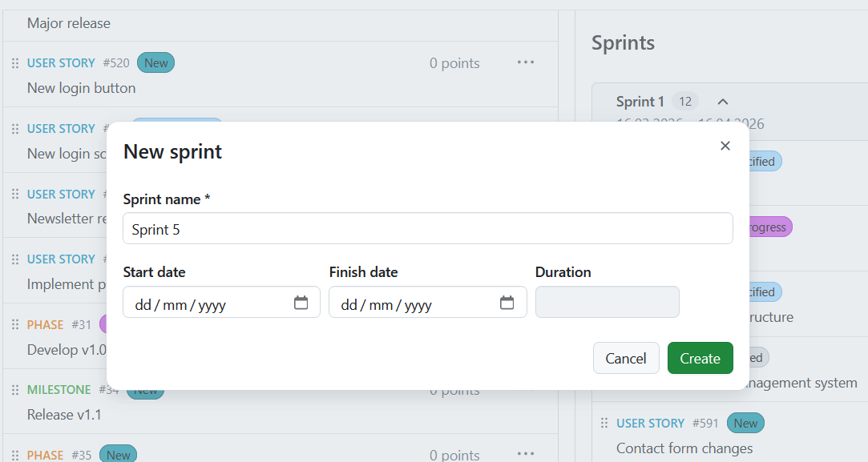This screenshot has height=462, width=868.
Task: Grab the drag handle of Develop v1.0 phase
Action: [x=14, y=324]
